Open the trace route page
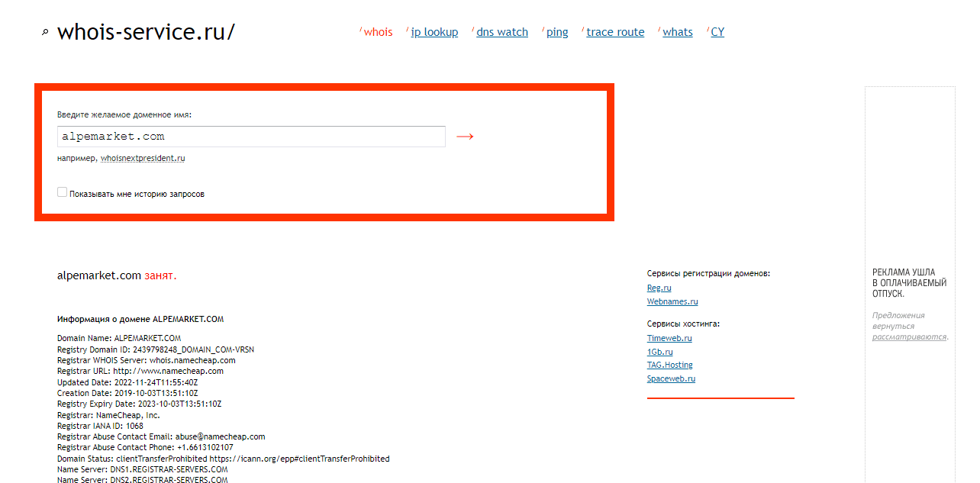This screenshot has width=980, height=483. coord(615,32)
